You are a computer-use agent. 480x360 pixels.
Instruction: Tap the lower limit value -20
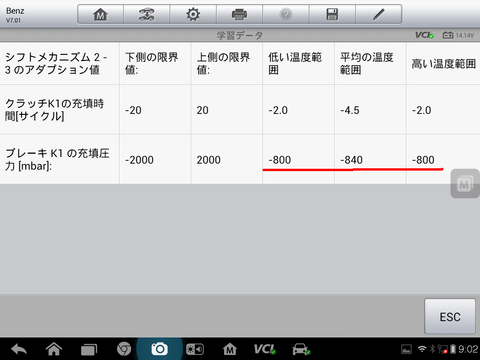click(x=133, y=110)
